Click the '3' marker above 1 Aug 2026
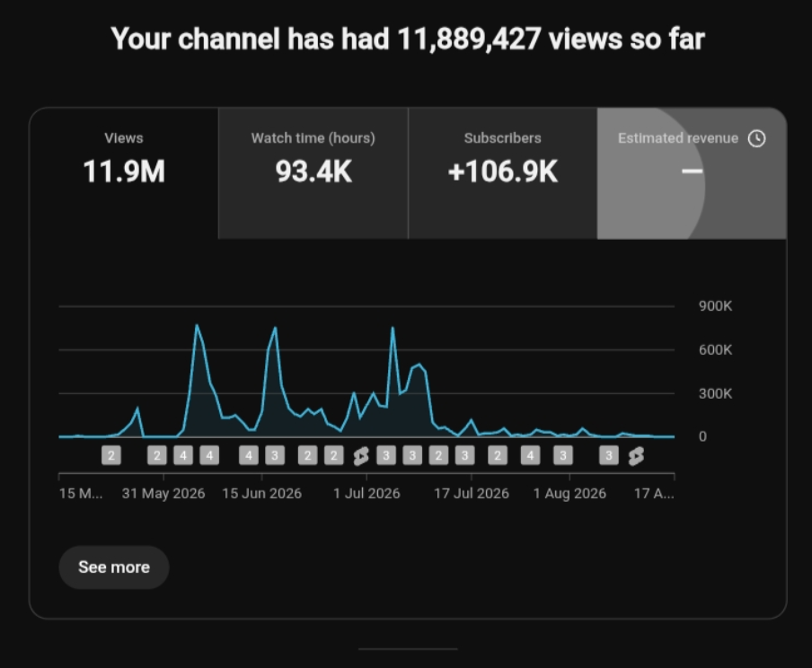Screen dimensions: 812x668 coord(563,456)
